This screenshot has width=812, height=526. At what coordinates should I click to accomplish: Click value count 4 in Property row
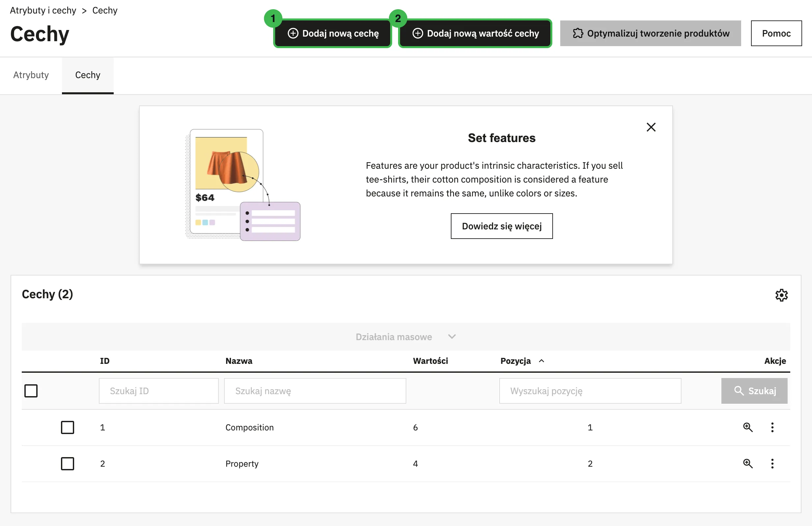pos(415,464)
